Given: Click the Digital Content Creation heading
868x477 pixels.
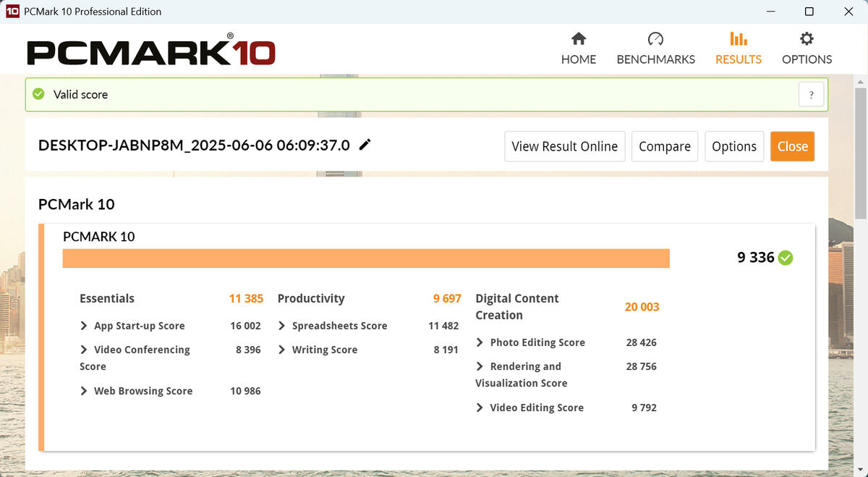Looking at the screenshot, I should (517, 307).
